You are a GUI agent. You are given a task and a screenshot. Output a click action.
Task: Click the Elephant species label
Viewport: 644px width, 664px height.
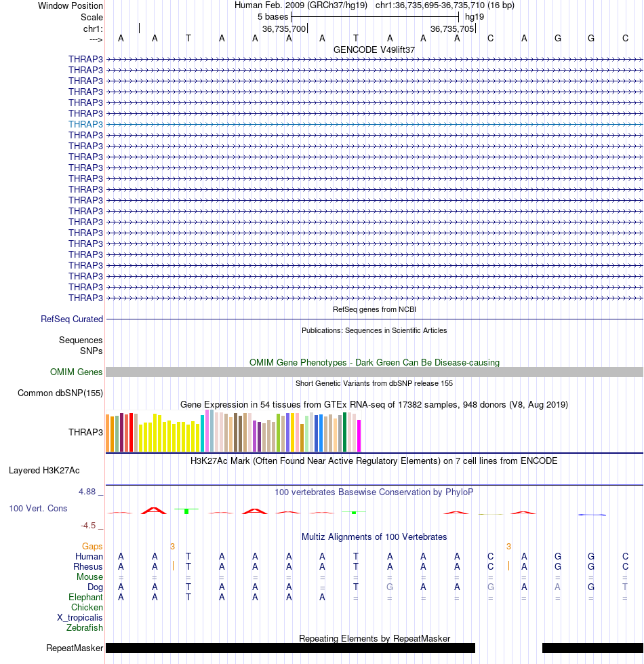85,598
